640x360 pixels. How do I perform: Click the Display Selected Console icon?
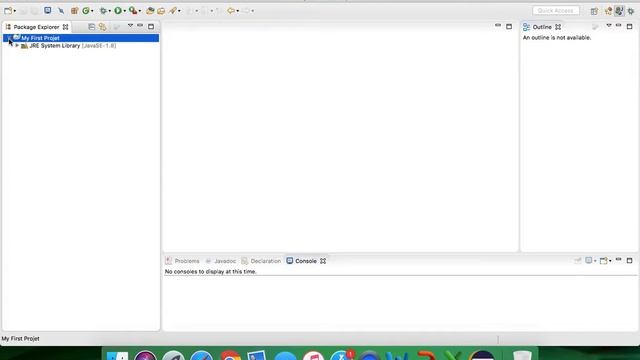click(x=589, y=260)
